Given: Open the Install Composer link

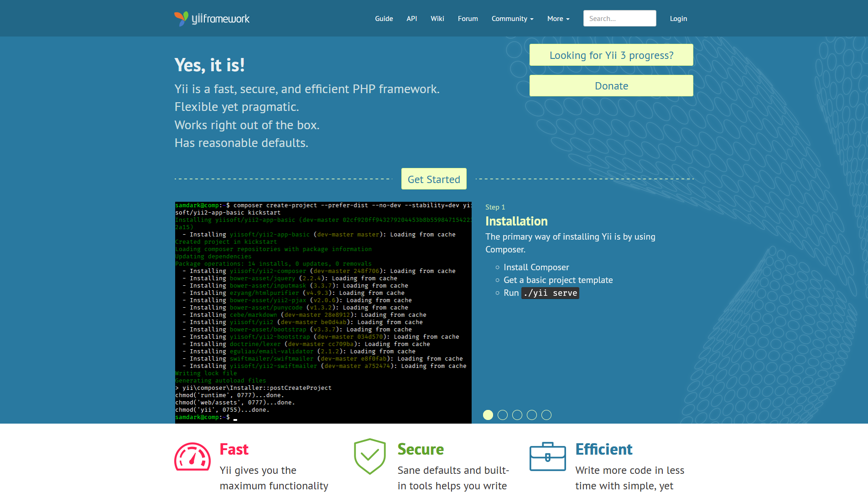Looking at the screenshot, I should coord(536,267).
